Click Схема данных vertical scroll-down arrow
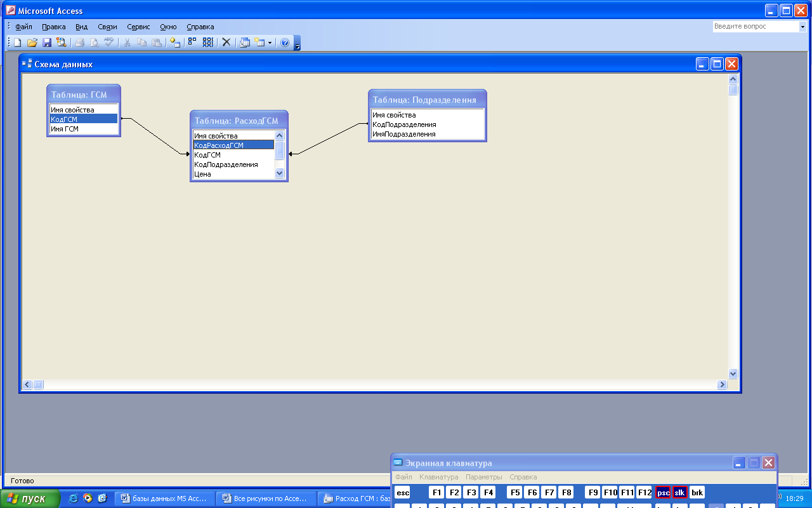Viewport: 812px width, 508px height. click(733, 374)
